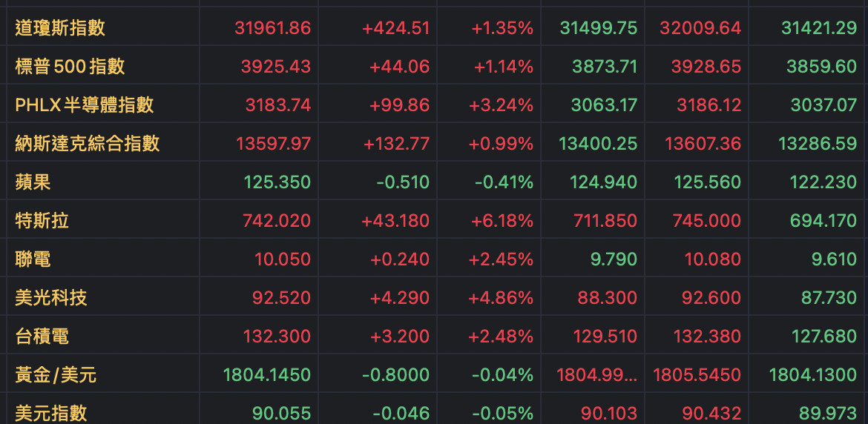Select the 美光科技 stock name

click(51, 298)
